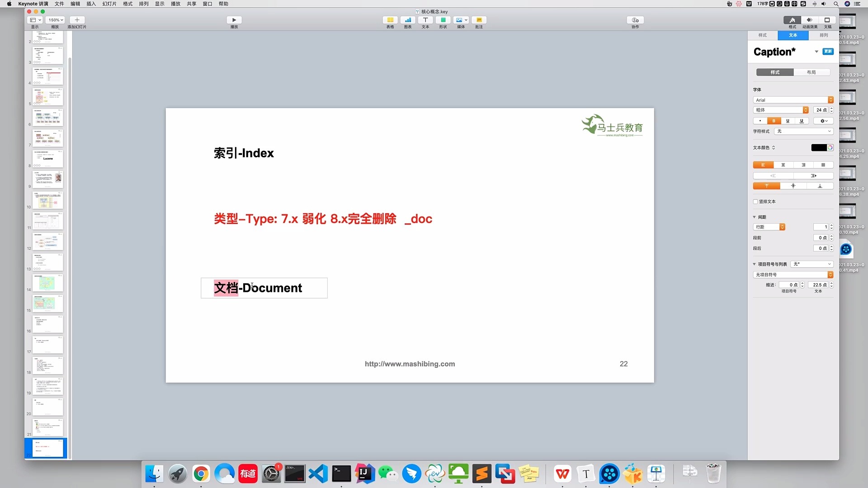Open the Animate inspector panel

(809, 20)
